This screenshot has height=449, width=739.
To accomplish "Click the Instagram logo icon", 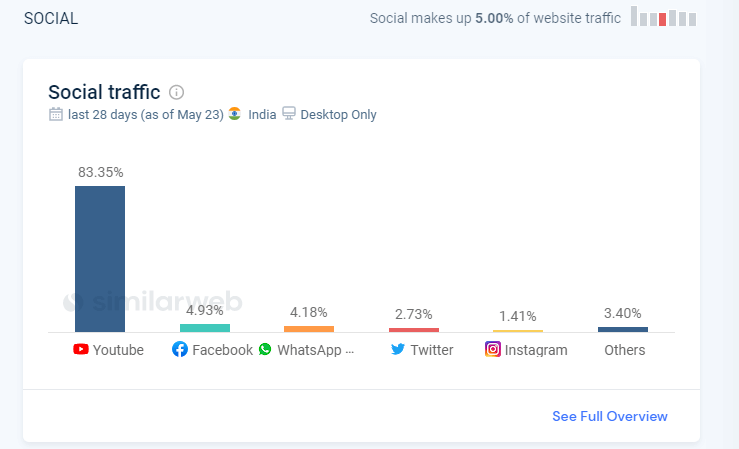I will click(493, 349).
